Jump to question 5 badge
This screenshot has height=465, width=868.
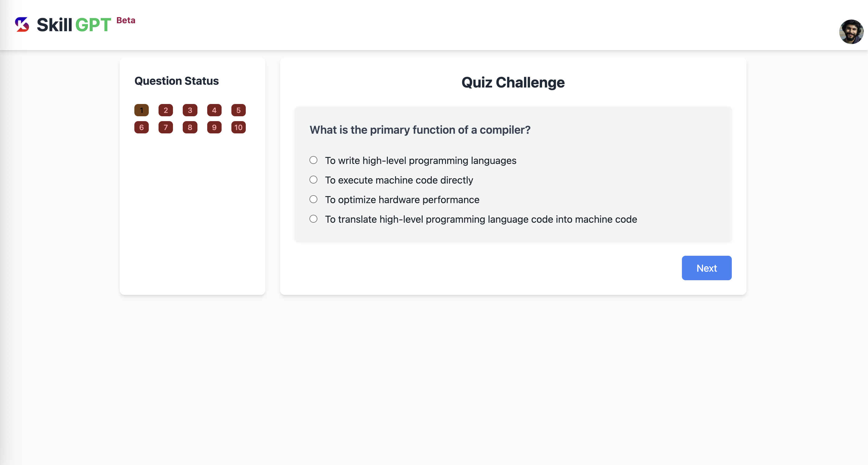pyautogui.click(x=238, y=110)
